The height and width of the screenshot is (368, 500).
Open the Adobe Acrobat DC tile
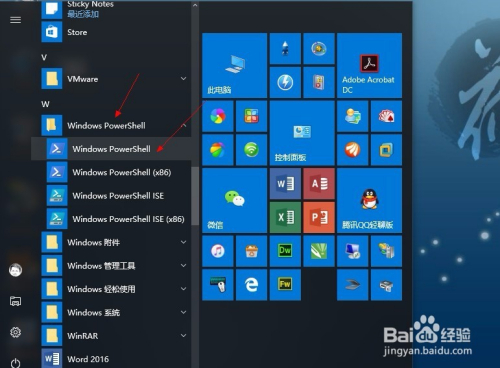click(x=369, y=65)
